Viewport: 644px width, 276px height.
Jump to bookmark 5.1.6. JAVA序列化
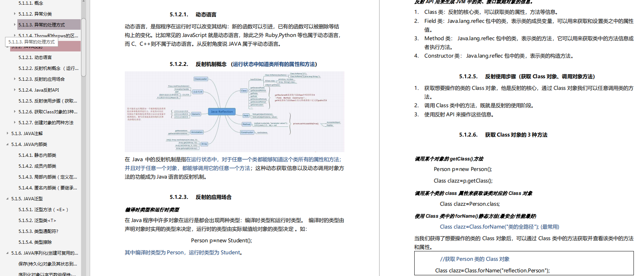45,253
